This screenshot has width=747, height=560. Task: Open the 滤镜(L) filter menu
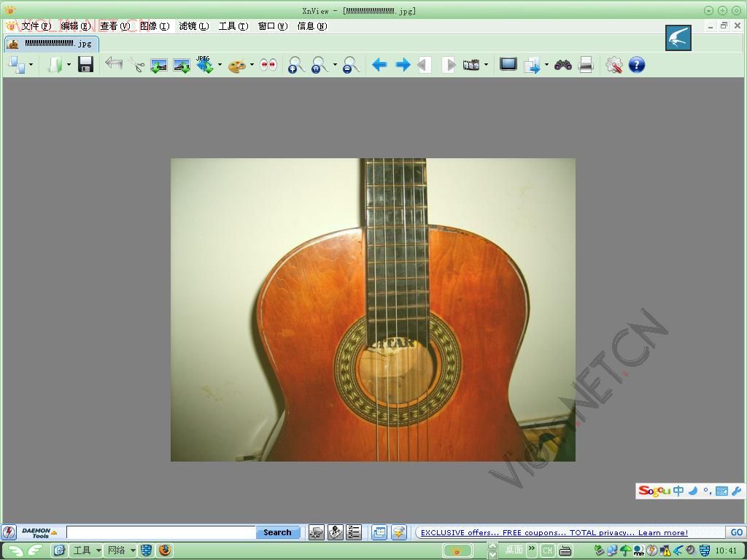[194, 26]
